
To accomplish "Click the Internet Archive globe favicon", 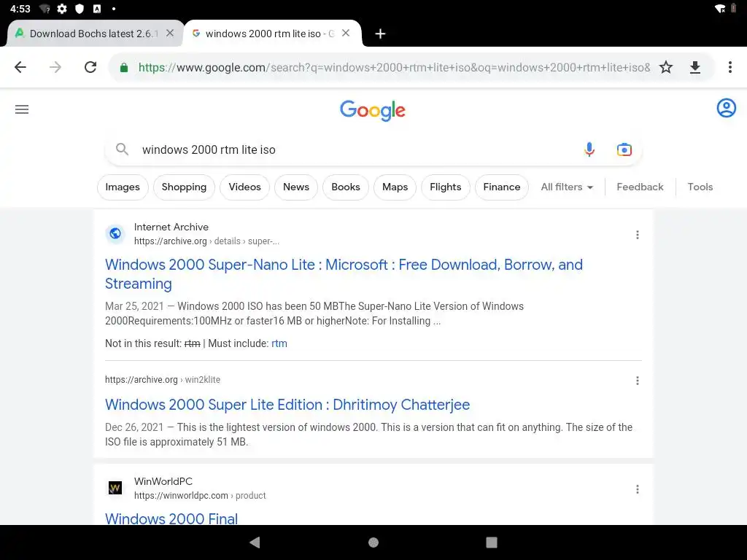I will [115, 233].
